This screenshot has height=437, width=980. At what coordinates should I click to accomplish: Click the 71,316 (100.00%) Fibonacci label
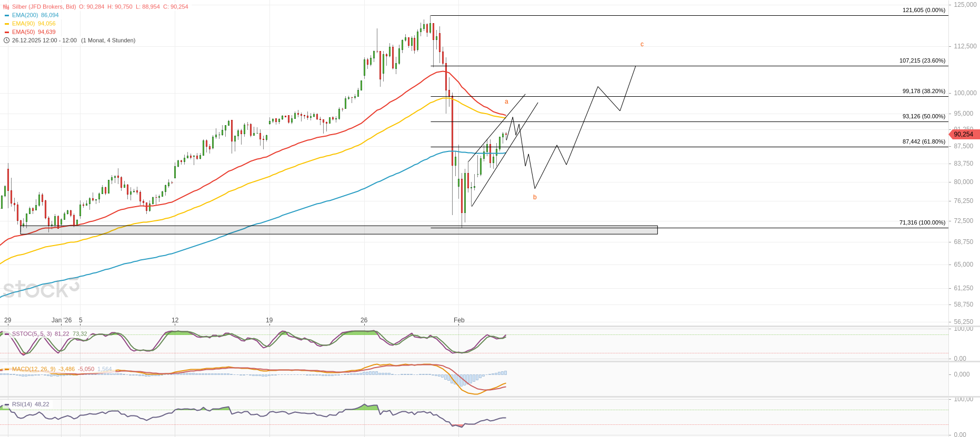pyautogui.click(x=922, y=222)
